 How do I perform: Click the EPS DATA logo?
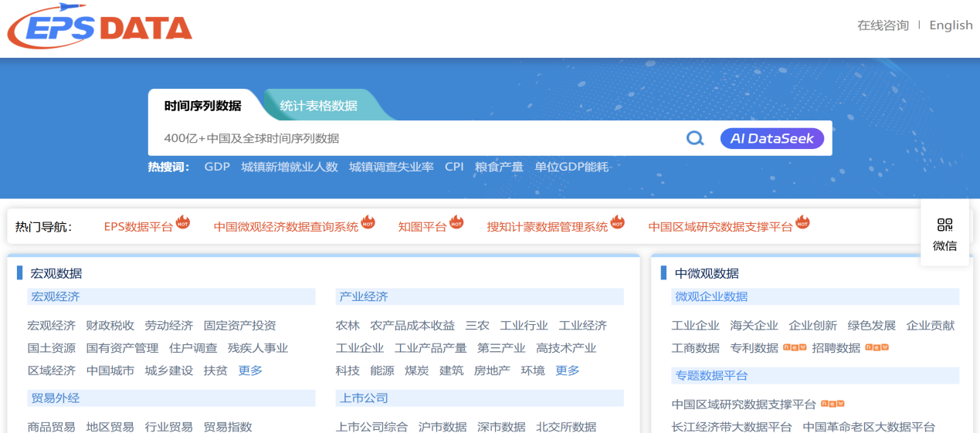click(x=100, y=29)
